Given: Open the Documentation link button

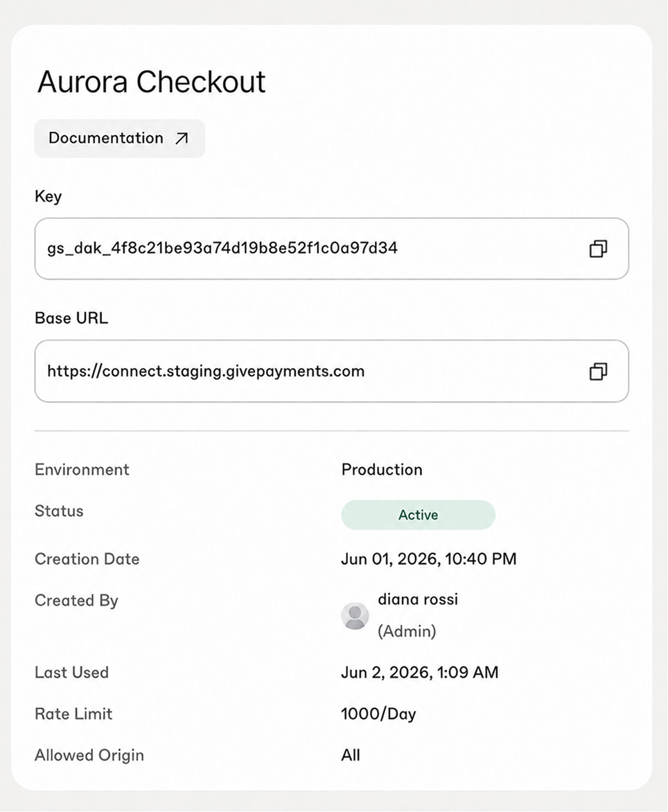Looking at the screenshot, I should pyautogui.click(x=120, y=139).
